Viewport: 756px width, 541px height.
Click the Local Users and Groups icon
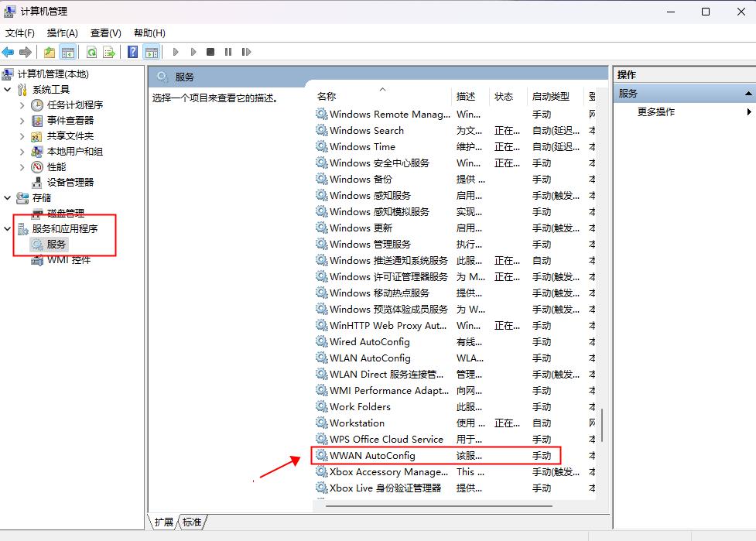point(37,152)
